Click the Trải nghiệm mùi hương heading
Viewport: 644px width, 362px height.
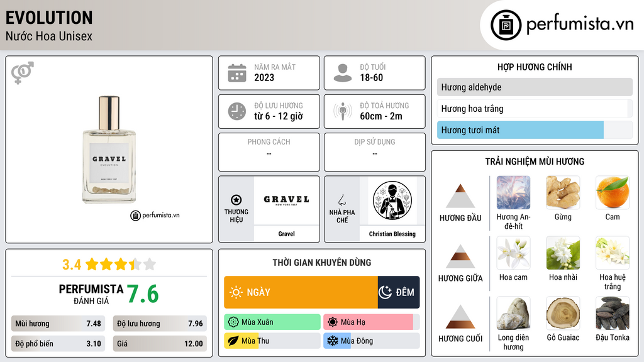(x=535, y=162)
